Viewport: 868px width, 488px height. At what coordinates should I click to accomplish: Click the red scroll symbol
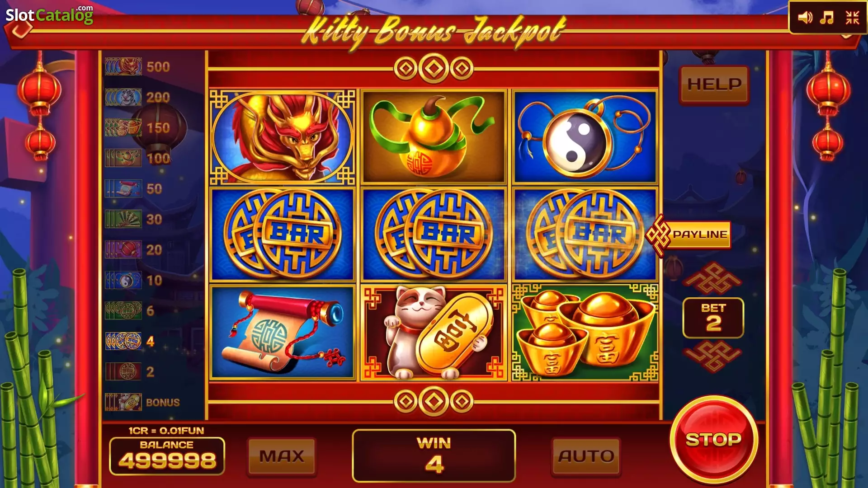point(283,333)
